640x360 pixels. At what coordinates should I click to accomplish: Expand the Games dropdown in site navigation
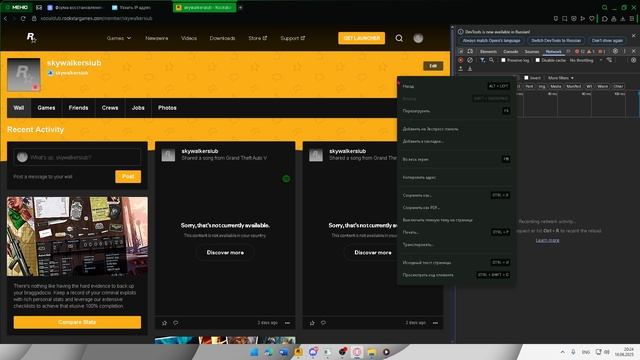pos(119,38)
